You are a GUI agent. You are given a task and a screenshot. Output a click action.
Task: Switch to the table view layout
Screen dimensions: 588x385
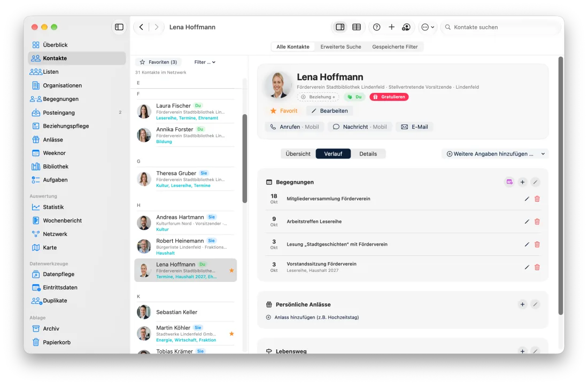[x=357, y=27]
